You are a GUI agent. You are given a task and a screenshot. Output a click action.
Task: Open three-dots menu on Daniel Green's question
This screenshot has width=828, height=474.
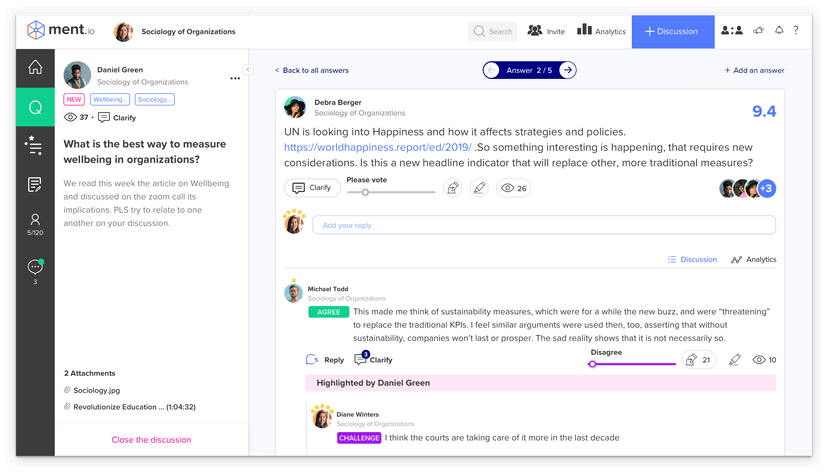click(x=235, y=78)
